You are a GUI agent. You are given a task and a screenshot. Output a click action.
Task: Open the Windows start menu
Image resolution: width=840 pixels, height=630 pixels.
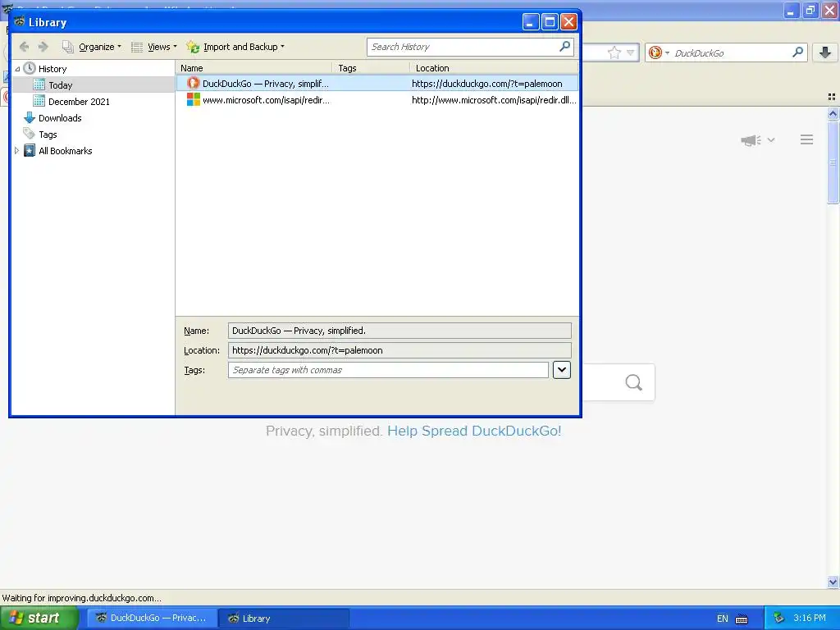39,619
